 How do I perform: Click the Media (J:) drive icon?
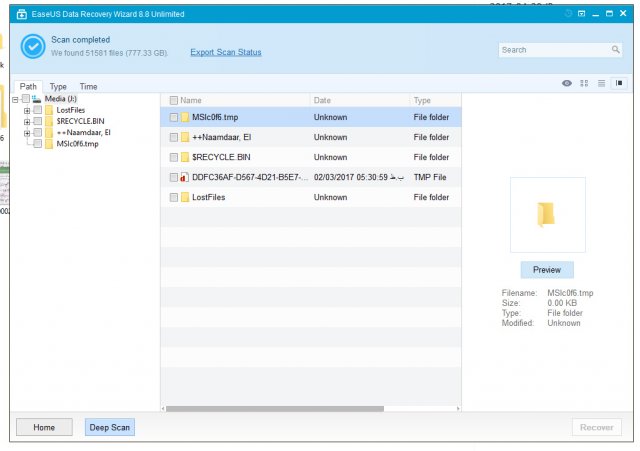click(x=36, y=99)
